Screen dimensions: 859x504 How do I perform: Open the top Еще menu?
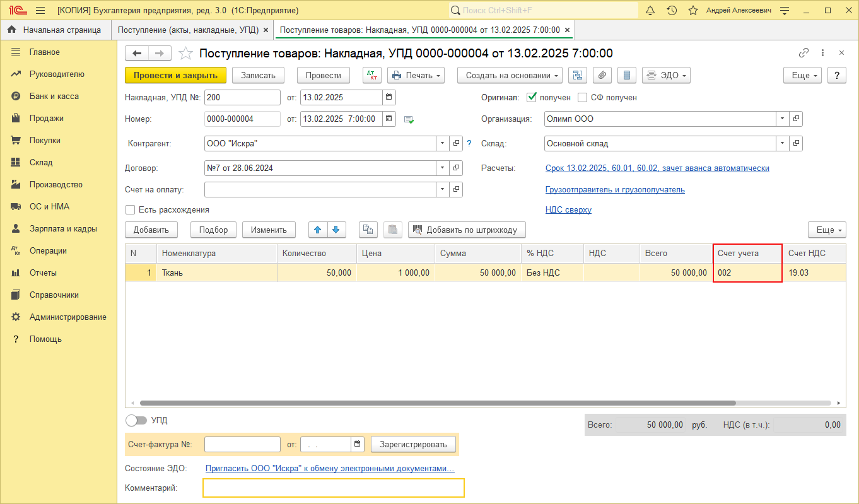(x=802, y=75)
